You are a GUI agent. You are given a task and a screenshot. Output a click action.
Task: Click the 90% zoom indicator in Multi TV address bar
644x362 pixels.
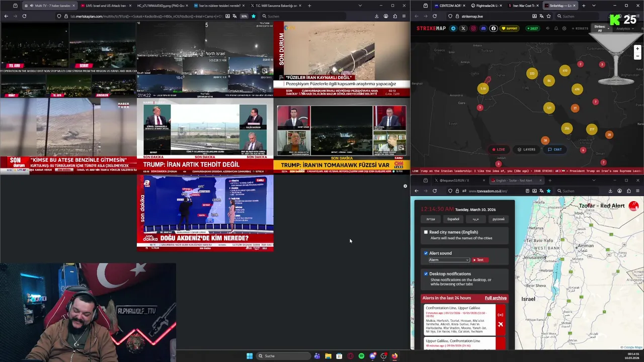(x=244, y=16)
